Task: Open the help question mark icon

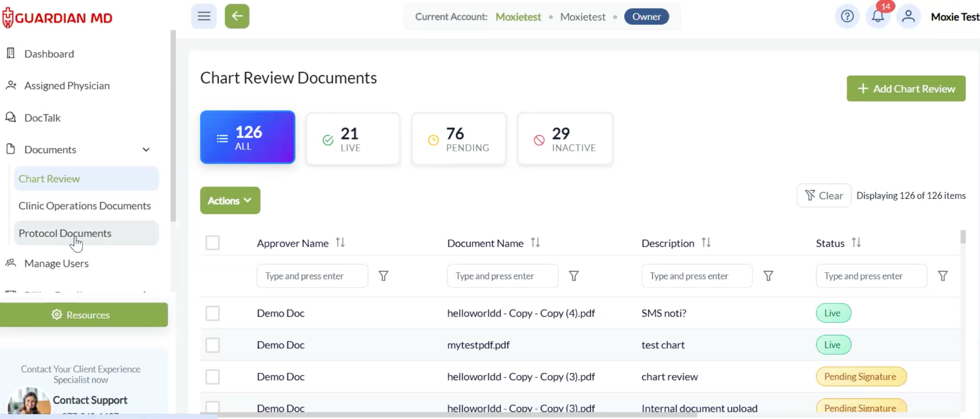Action: [x=847, y=17]
